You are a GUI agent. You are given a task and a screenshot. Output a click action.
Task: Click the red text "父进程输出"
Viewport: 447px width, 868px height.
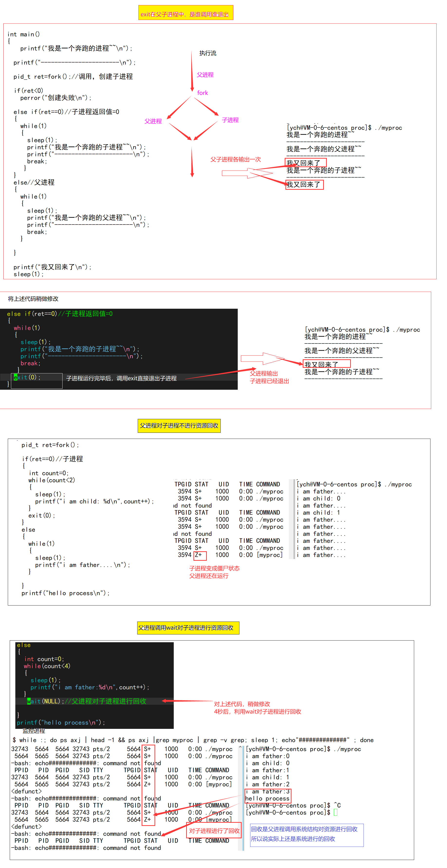(x=264, y=373)
